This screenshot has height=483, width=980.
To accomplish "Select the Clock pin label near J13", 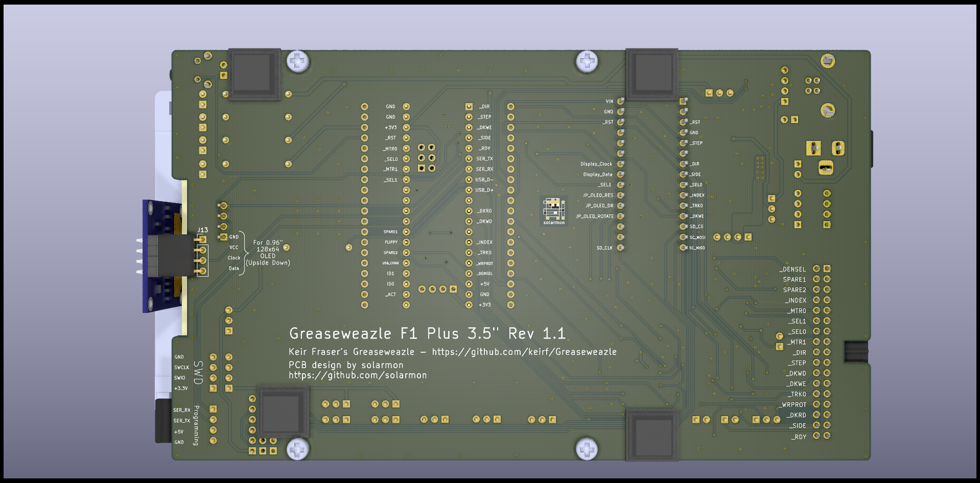I will 234,258.
